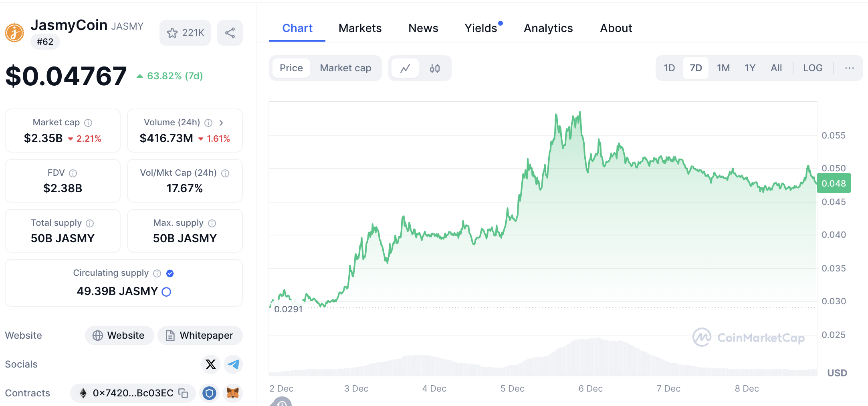
Task: Open the Whitepaper link
Action: (200, 336)
